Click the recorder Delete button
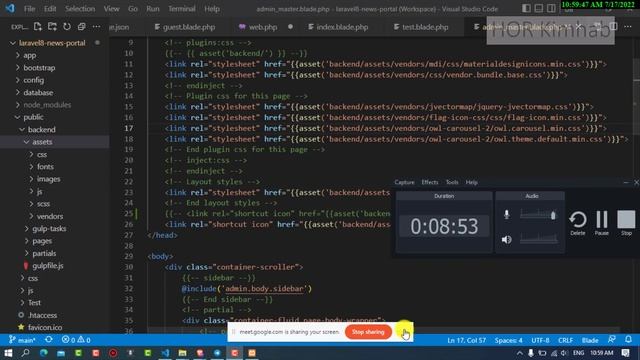The height and width of the screenshot is (360, 640). [x=578, y=223]
